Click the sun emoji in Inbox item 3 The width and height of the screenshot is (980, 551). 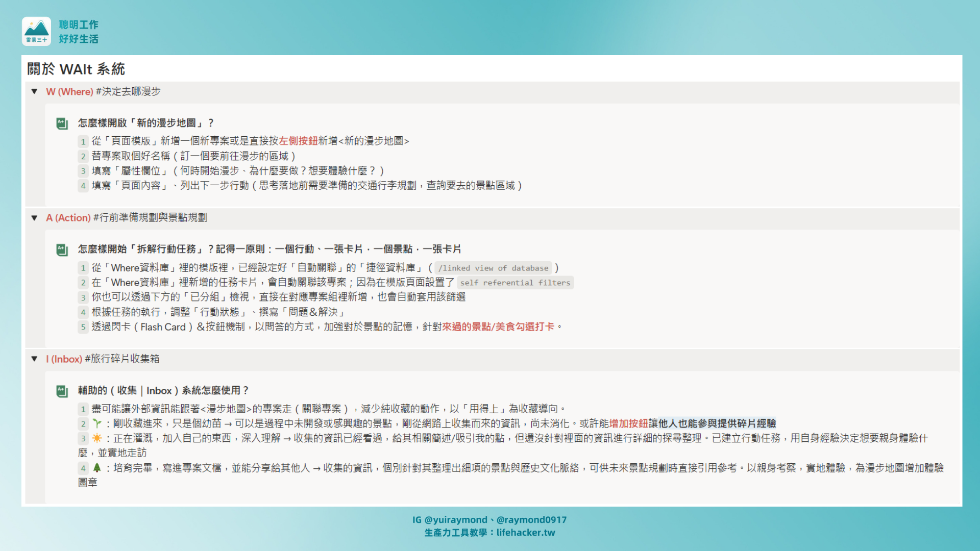[97, 438]
